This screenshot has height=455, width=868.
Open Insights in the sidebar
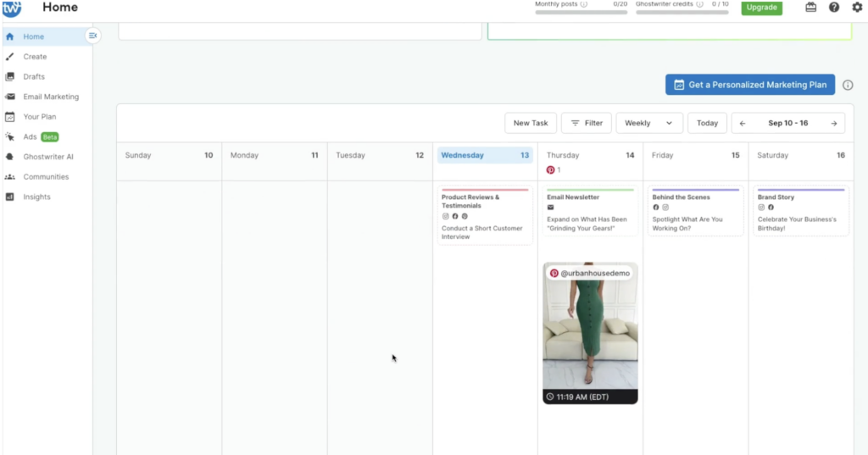[x=47, y=197]
